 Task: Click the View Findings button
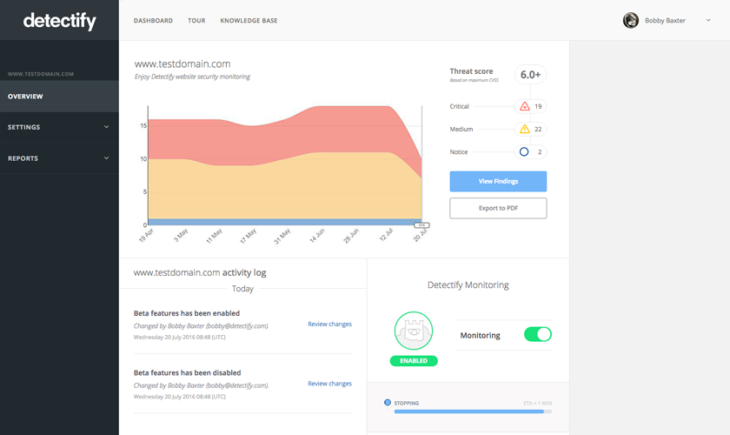498,181
